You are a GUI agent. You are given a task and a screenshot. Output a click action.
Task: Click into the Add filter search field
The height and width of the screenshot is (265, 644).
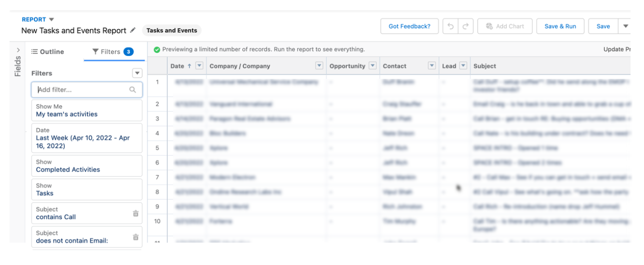(x=87, y=90)
